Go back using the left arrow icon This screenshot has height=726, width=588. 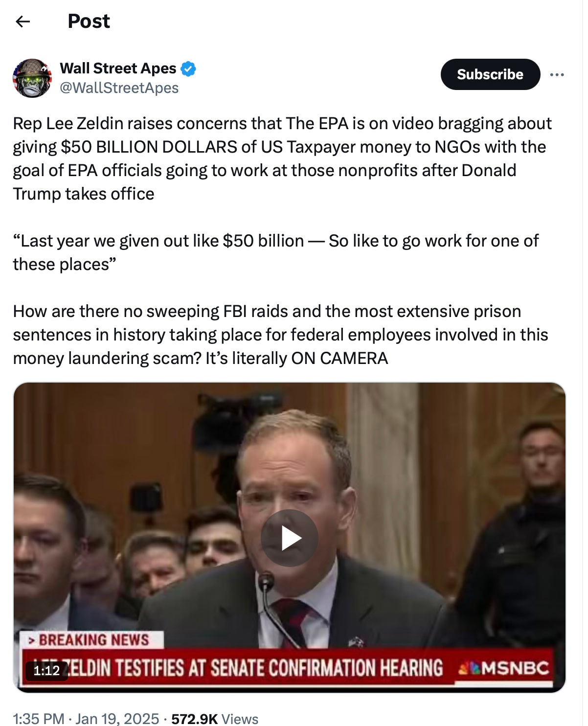[23, 22]
